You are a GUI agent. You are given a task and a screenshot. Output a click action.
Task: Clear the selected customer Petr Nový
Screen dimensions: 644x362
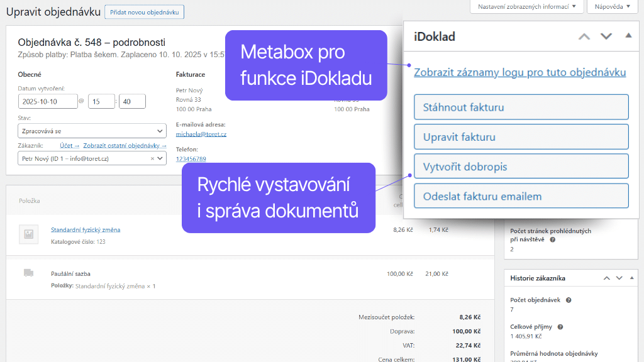152,159
